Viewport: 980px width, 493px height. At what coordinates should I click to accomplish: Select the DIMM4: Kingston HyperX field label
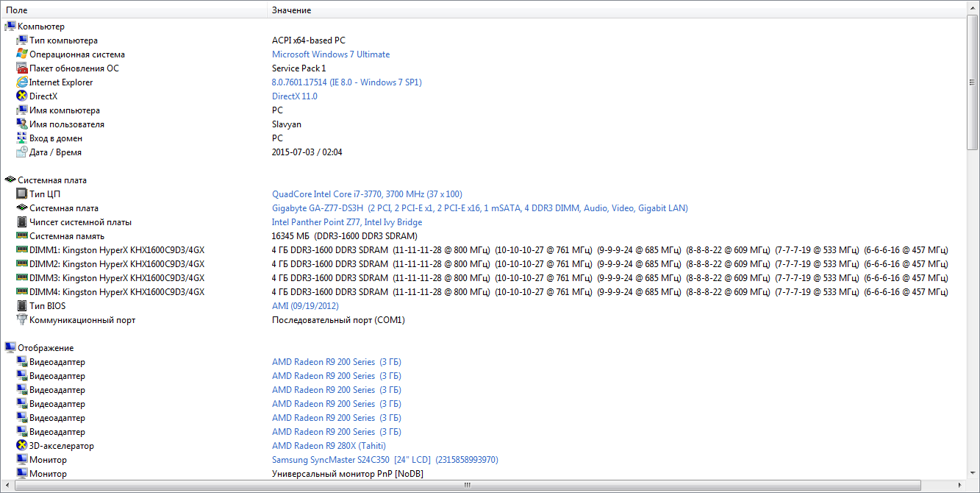(x=117, y=292)
